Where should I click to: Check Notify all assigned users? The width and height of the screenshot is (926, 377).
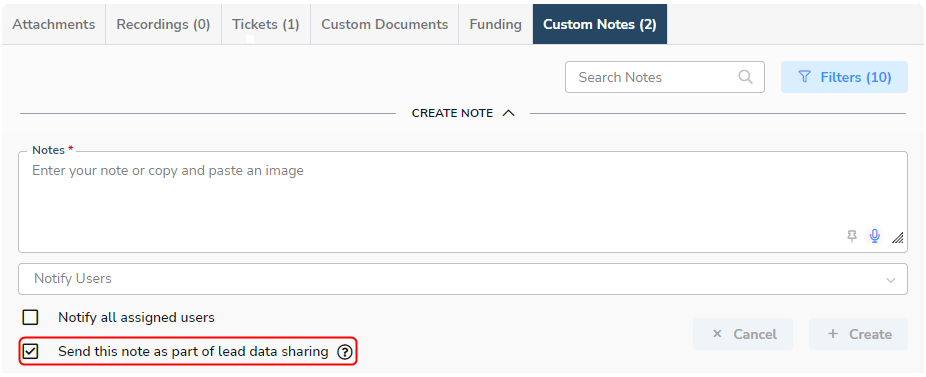30,317
